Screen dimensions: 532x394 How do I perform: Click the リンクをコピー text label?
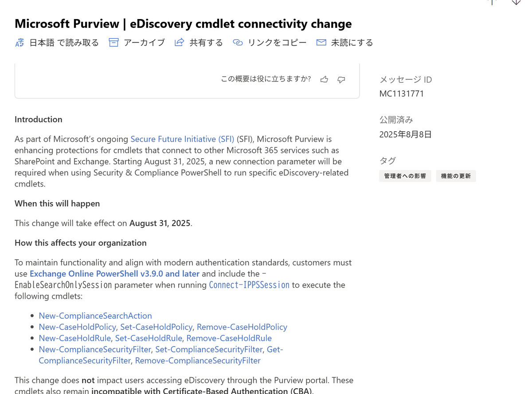[277, 43]
